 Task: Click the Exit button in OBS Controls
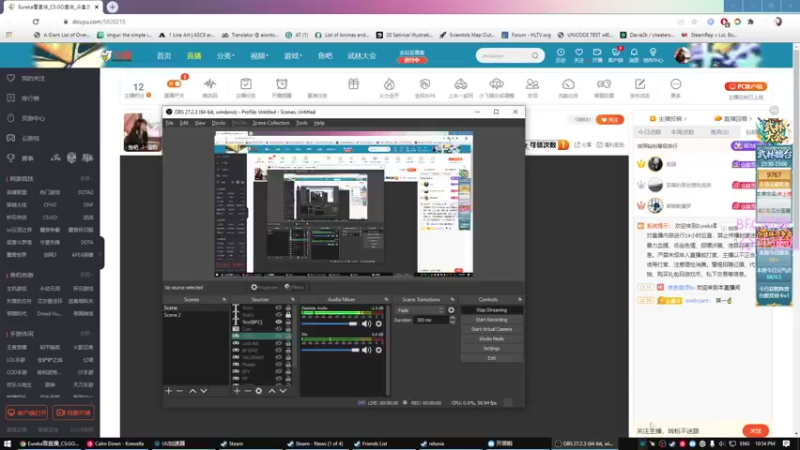[x=491, y=358]
